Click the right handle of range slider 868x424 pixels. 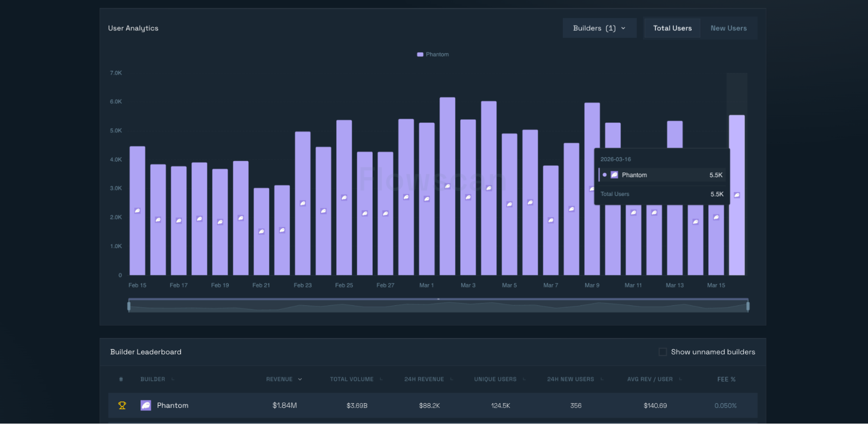coord(748,306)
